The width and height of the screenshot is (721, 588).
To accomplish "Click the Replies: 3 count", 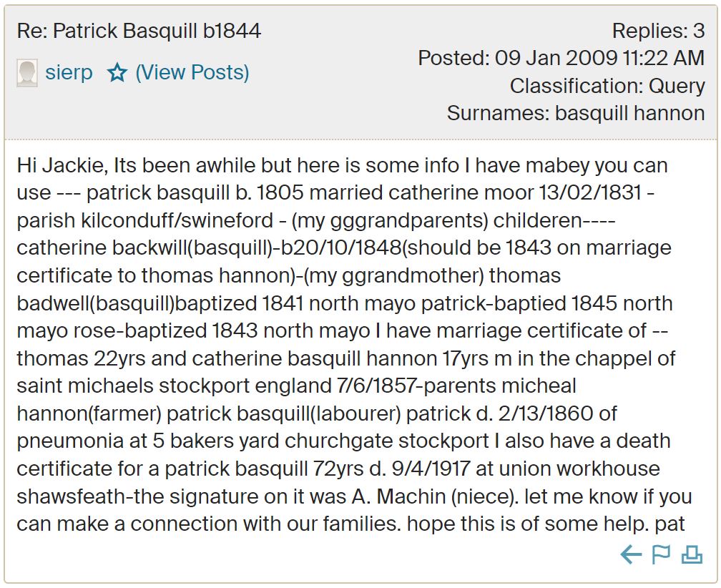I will pos(658,31).
